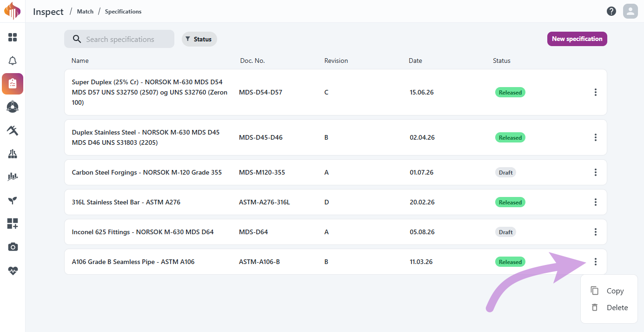Focus the Search specifications field

click(x=119, y=39)
